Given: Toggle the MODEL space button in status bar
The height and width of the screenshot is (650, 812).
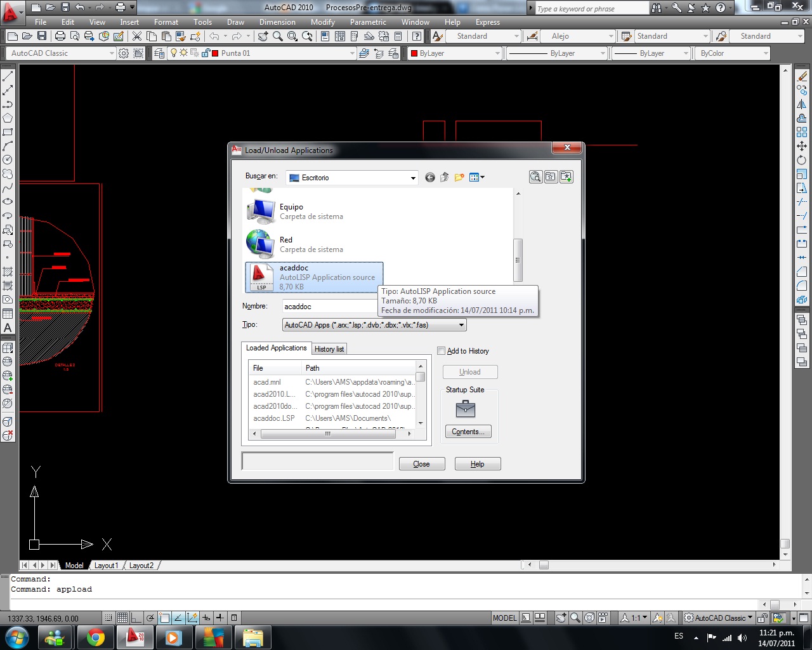Looking at the screenshot, I should [505, 618].
